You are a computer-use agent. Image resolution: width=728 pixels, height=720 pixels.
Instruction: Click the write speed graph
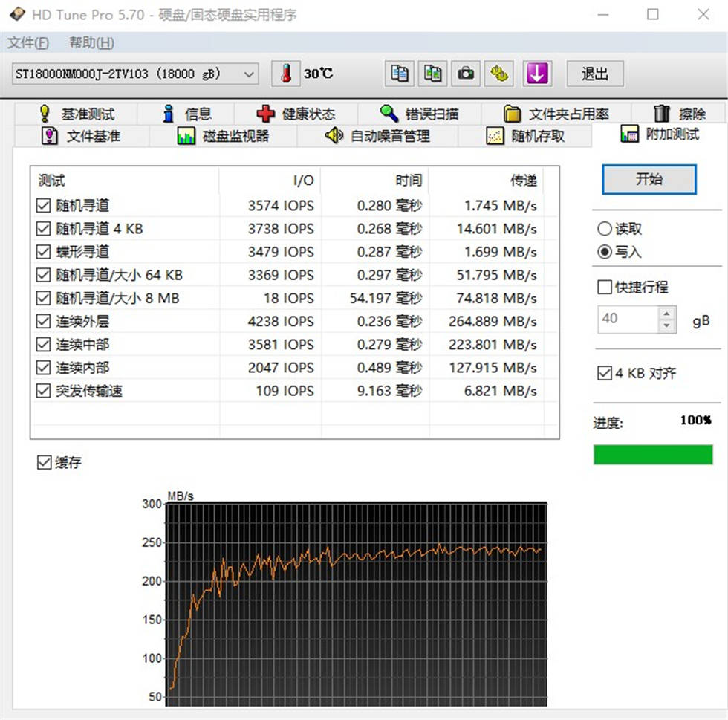[x=356, y=604]
